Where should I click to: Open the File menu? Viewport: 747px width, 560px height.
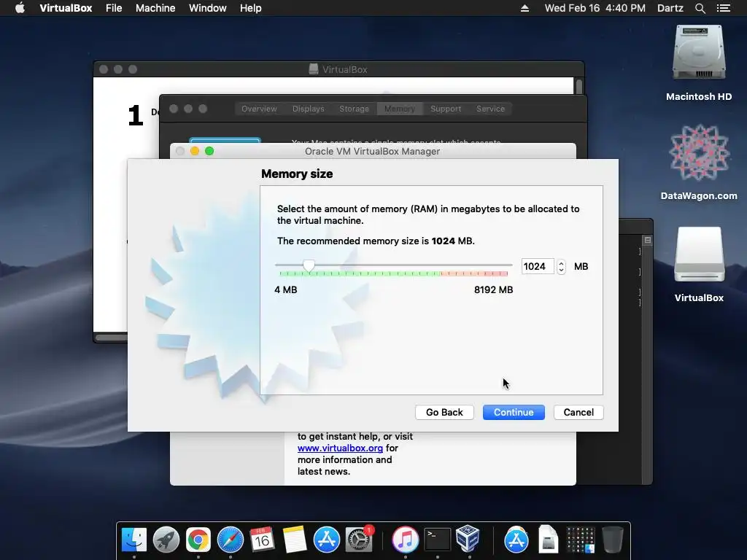pyautogui.click(x=114, y=8)
